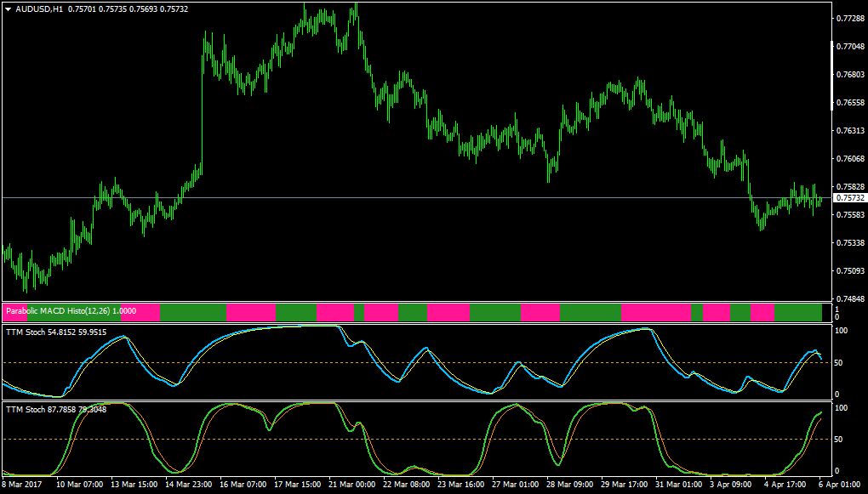
Task: Click price scale value 0.75583
Action: 850,214
